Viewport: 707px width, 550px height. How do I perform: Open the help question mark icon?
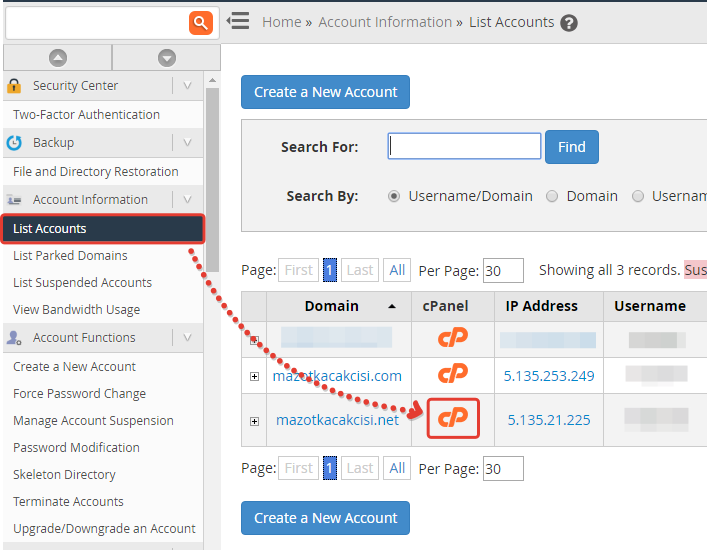[569, 23]
